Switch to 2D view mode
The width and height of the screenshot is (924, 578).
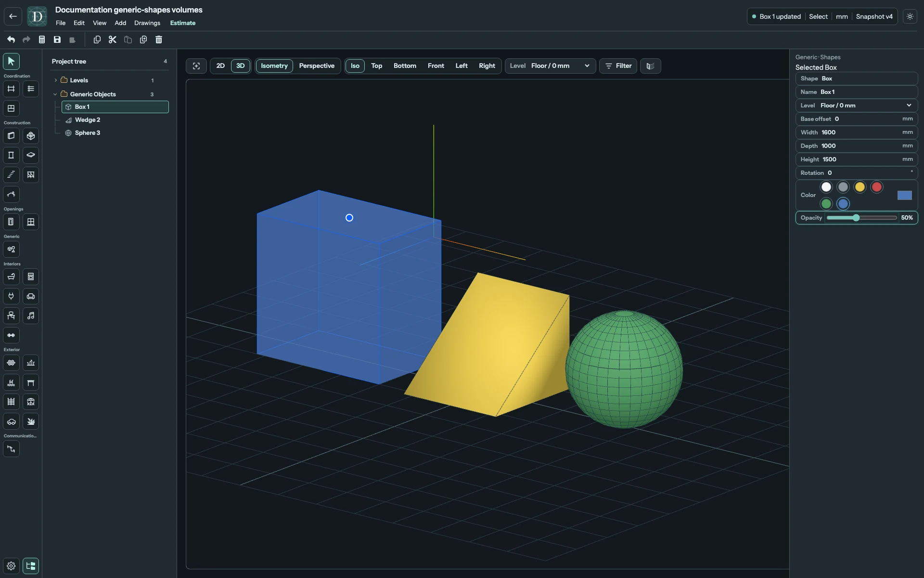pos(220,66)
